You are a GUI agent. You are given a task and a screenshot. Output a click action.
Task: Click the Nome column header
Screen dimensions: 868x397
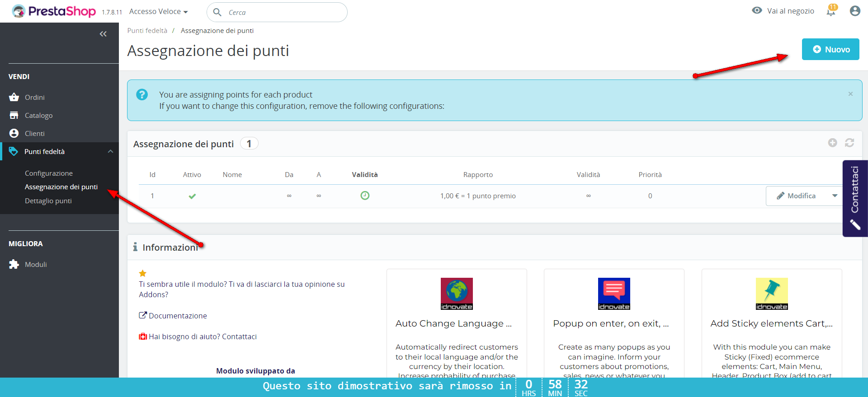(x=232, y=175)
